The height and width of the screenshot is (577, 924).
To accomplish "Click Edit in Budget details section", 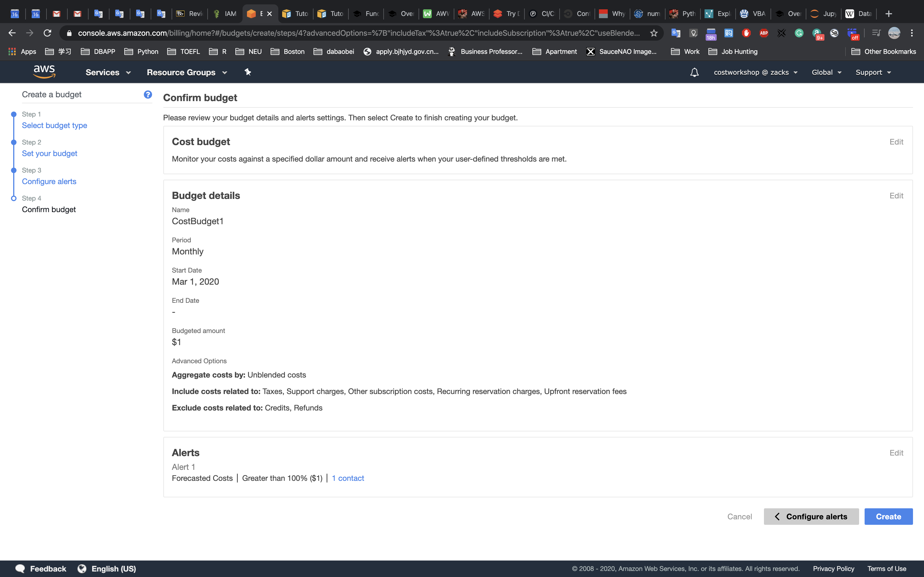I will point(896,195).
